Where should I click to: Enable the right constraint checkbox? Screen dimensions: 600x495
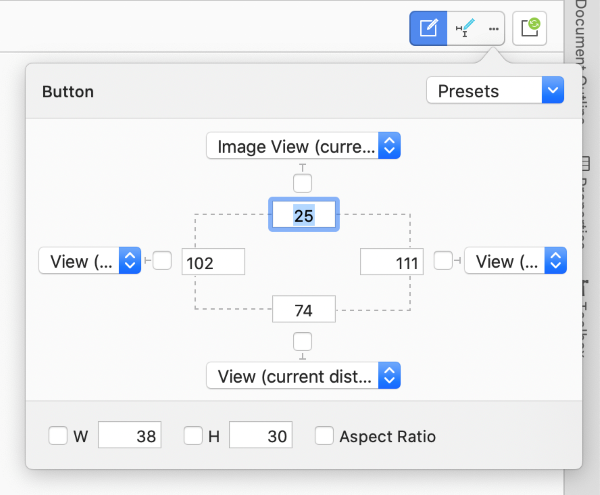point(443,261)
